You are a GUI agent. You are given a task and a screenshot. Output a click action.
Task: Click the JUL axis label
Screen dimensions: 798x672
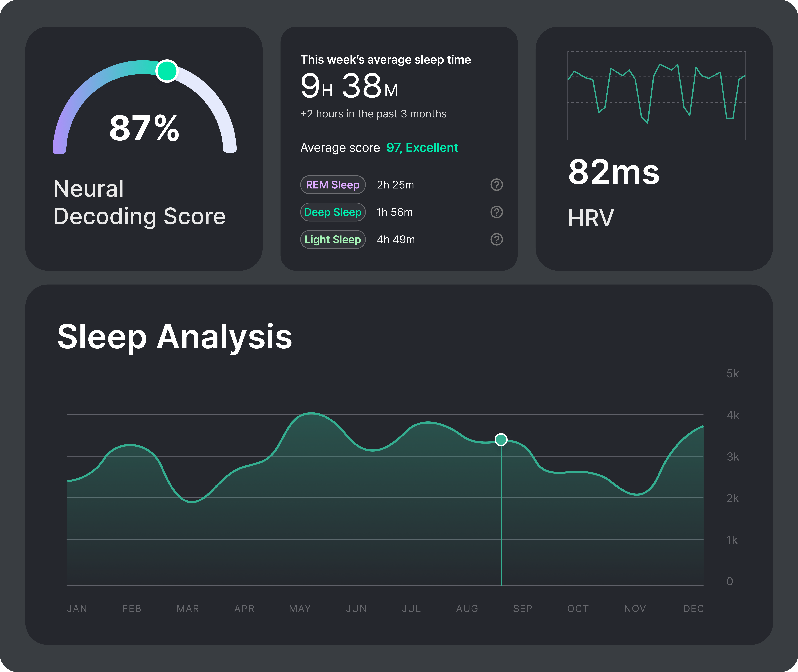pos(412,608)
